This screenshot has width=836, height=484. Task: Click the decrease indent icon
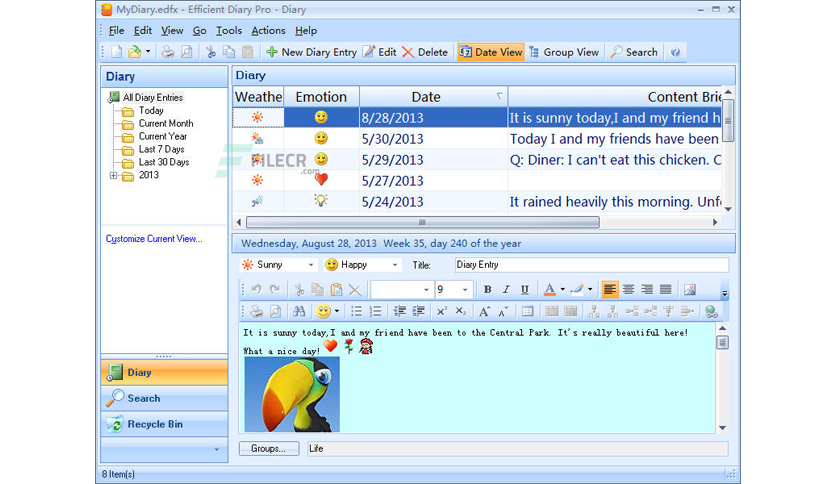click(x=399, y=311)
